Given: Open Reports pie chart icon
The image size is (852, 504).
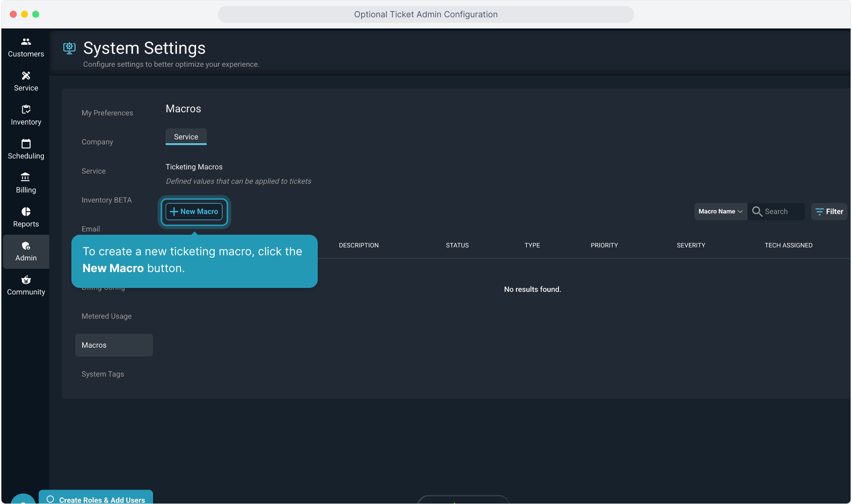Looking at the screenshot, I should coord(26,212).
